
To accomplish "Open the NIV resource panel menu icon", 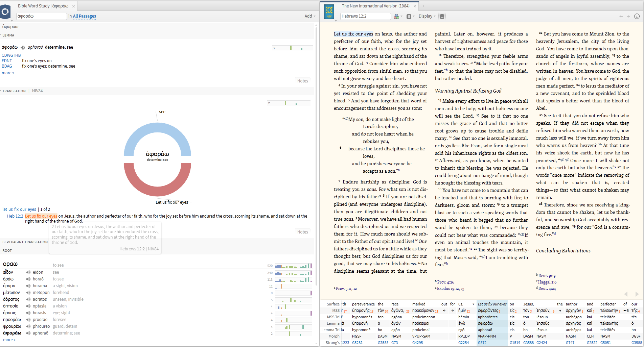I will (x=329, y=12).
